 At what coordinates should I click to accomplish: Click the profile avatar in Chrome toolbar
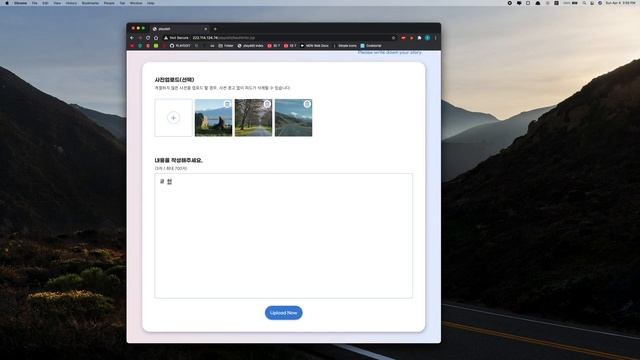click(x=427, y=38)
